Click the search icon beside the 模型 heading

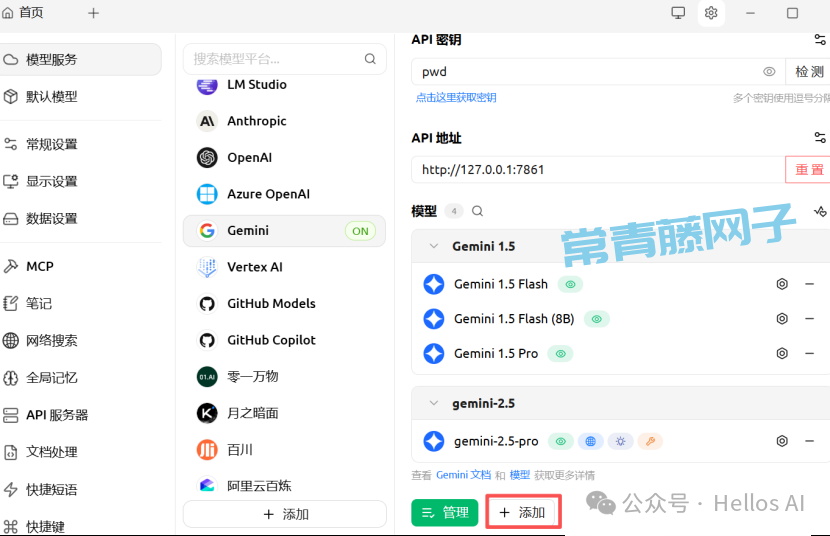click(478, 211)
